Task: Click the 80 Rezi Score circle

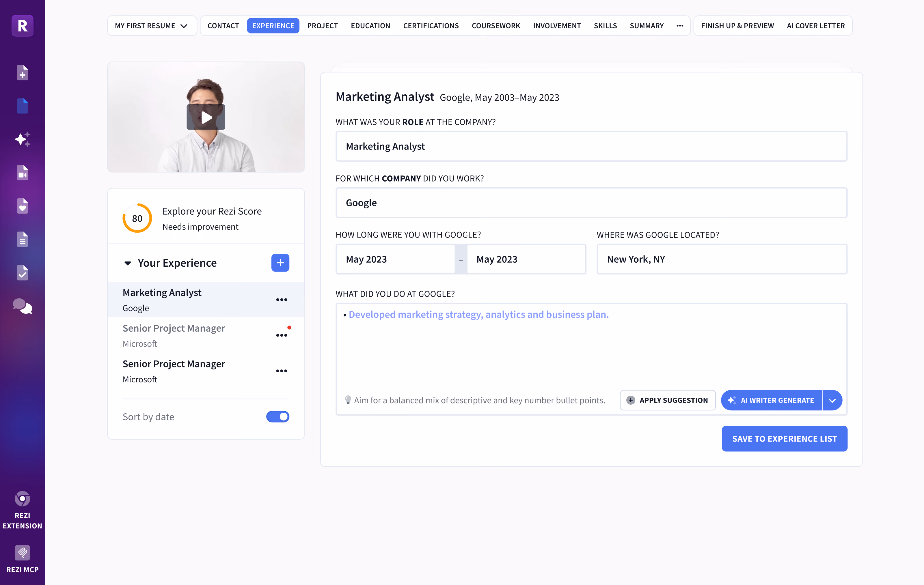Action: click(x=137, y=218)
